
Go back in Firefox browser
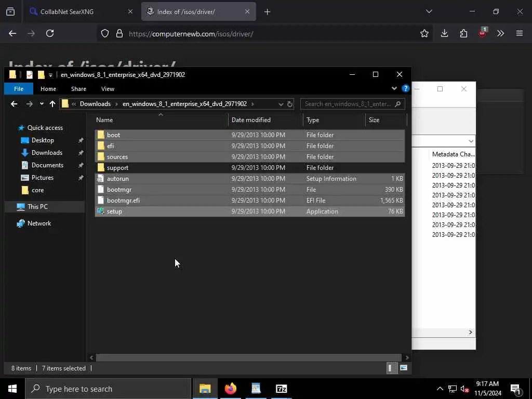click(x=12, y=33)
